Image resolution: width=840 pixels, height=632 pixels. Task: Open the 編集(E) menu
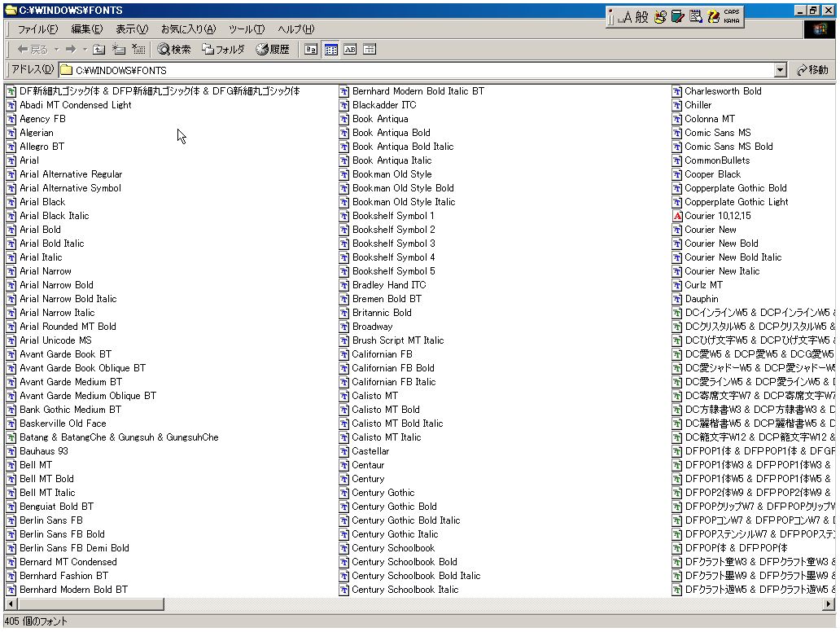pos(87,29)
